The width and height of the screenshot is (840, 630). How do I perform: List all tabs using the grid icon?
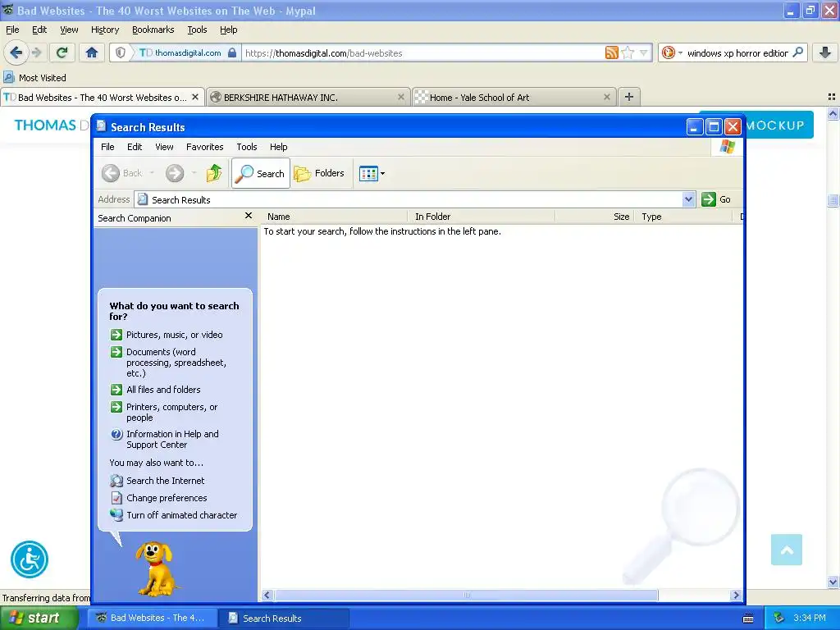coord(832,97)
